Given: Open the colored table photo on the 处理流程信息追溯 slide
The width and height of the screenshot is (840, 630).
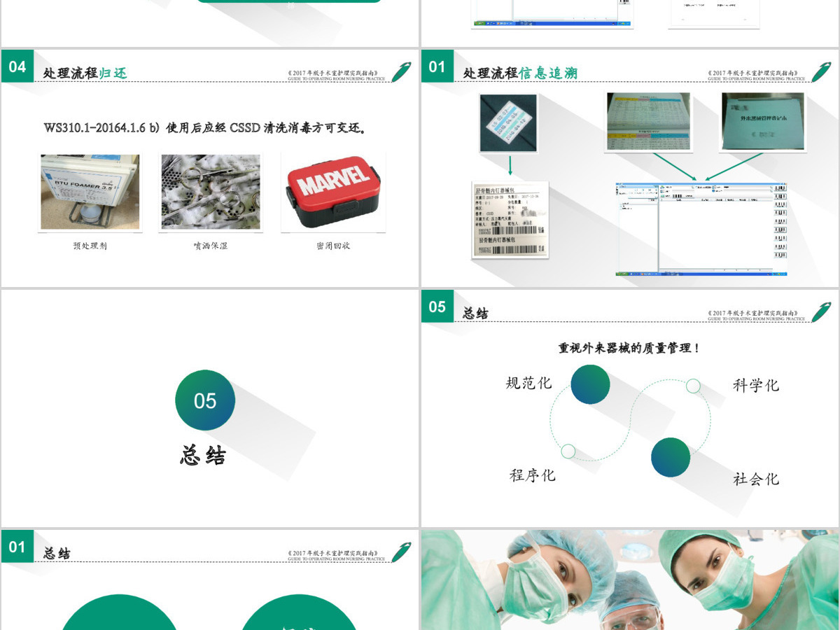Looking at the screenshot, I should coord(647,121).
